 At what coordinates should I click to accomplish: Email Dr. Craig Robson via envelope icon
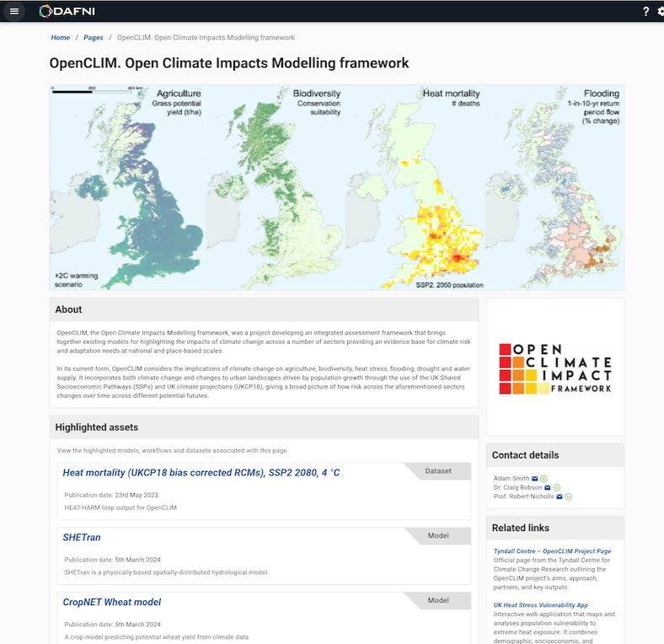(x=547, y=488)
